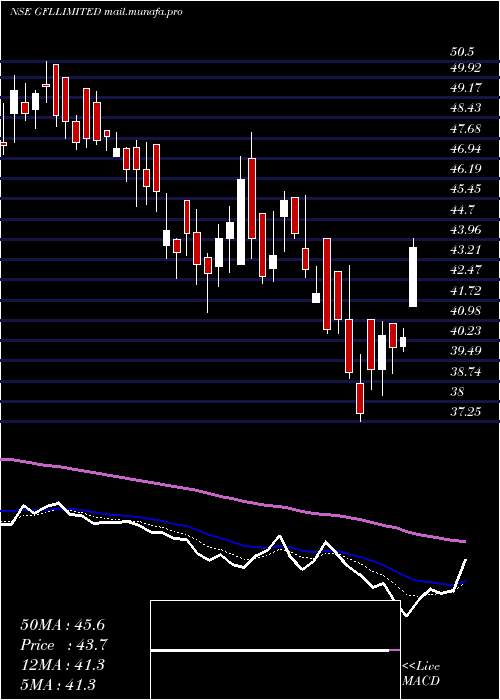The width and height of the screenshot is (500, 700).
Task: Click the 5MA : 41.3 readout
Action: (x=58, y=685)
